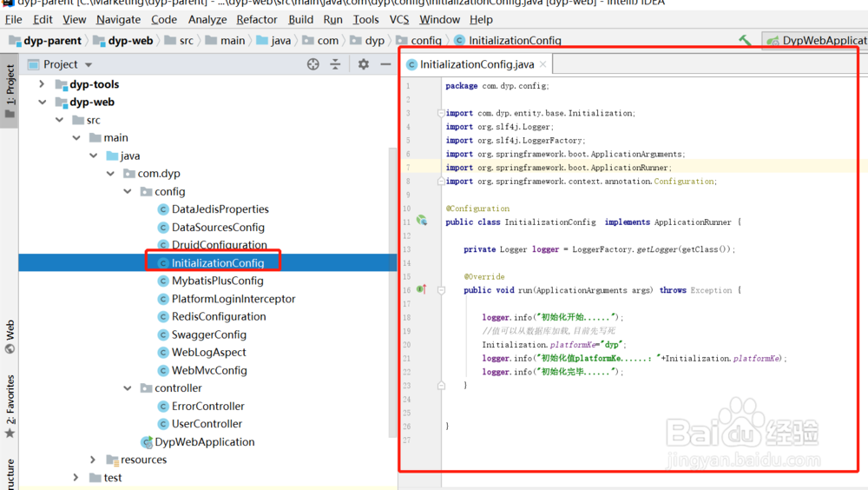Open the Navigate menu

(118, 19)
